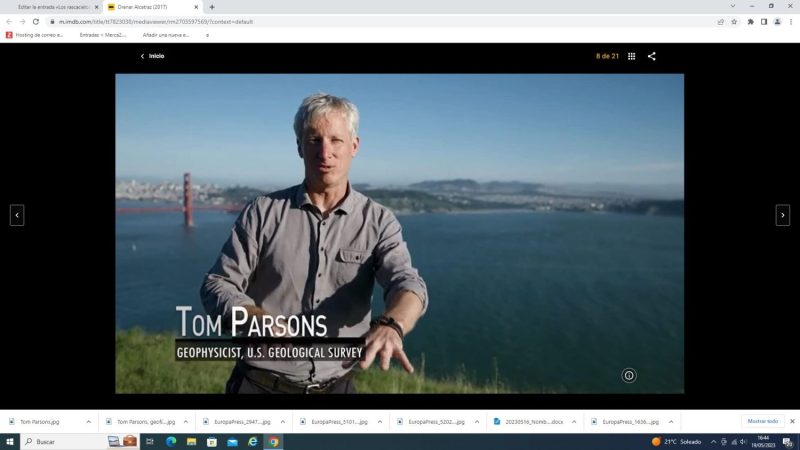This screenshot has width=800, height=450.
Task: Show photo info with the circled i icon
Action: pos(629,375)
